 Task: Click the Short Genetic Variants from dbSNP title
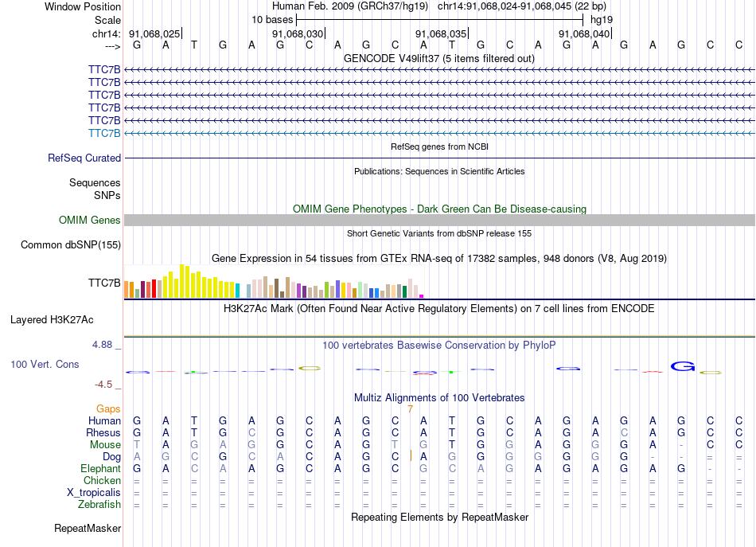439,233
